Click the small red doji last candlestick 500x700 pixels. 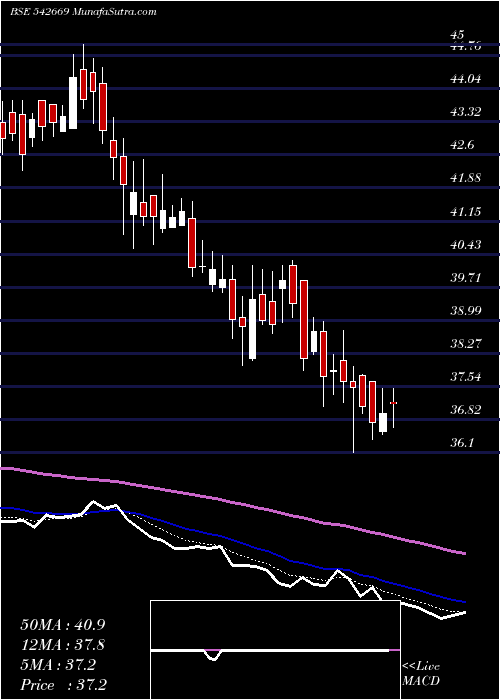point(394,403)
